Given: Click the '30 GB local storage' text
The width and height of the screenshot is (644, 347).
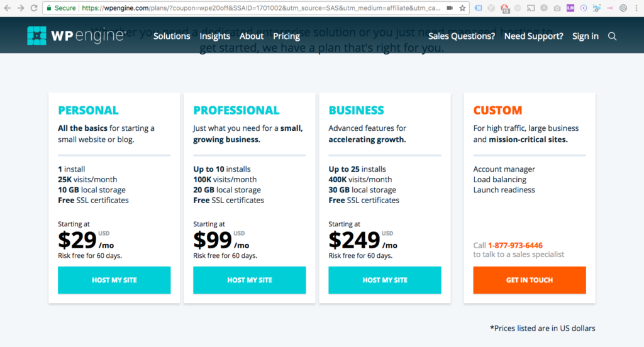Looking at the screenshot, I should [x=362, y=190].
